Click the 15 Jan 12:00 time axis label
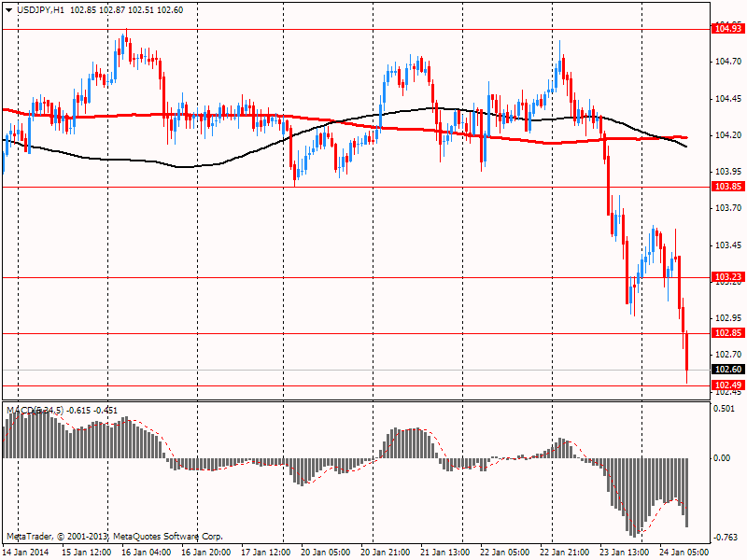Screen dimensions: 747x560 tap(87, 552)
